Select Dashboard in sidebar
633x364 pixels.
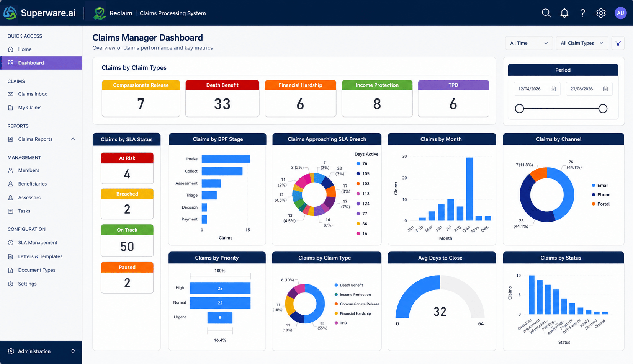point(41,63)
